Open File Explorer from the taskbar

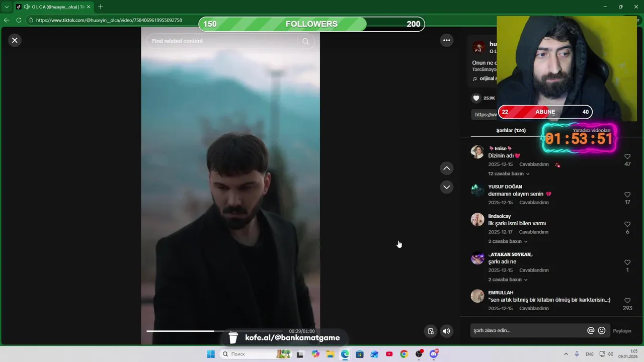(x=330, y=354)
